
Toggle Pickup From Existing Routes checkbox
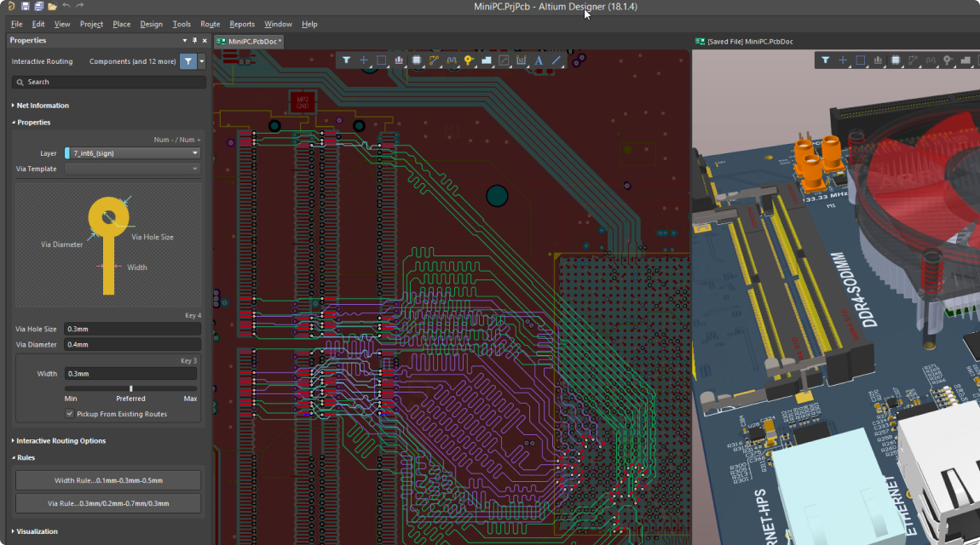coord(69,413)
